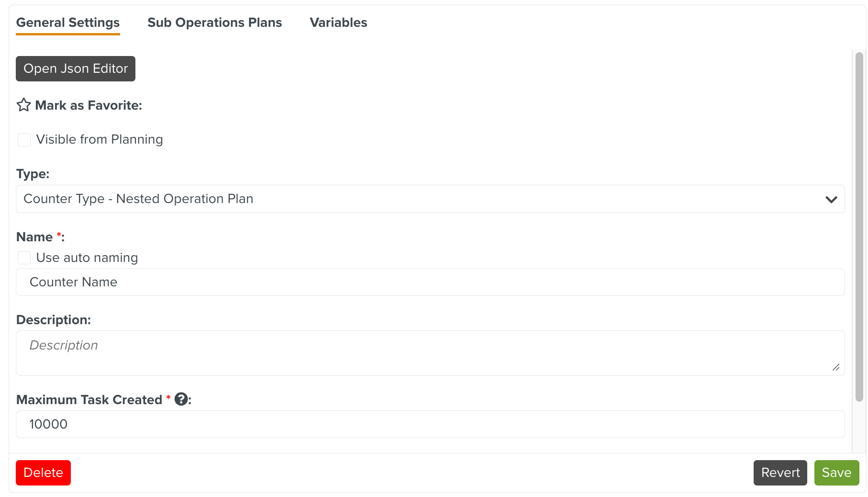Screen dimensions: 868x497
Task: Check the Use auto naming option
Action: click(24, 258)
